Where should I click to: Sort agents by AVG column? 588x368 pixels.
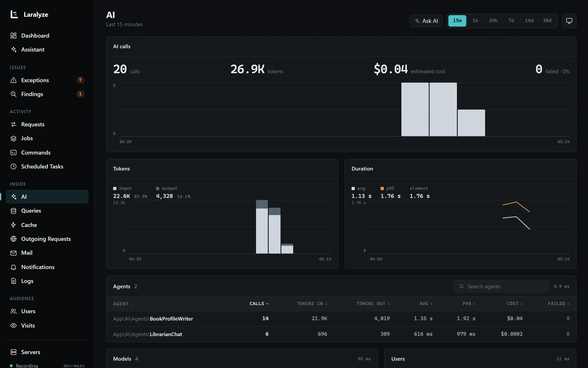click(x=426, y=304)
